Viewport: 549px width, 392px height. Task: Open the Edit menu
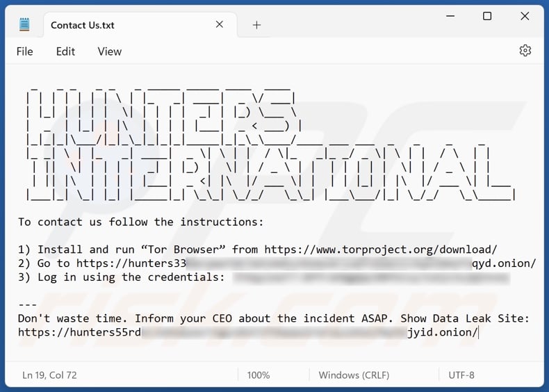tap(65, 51)
